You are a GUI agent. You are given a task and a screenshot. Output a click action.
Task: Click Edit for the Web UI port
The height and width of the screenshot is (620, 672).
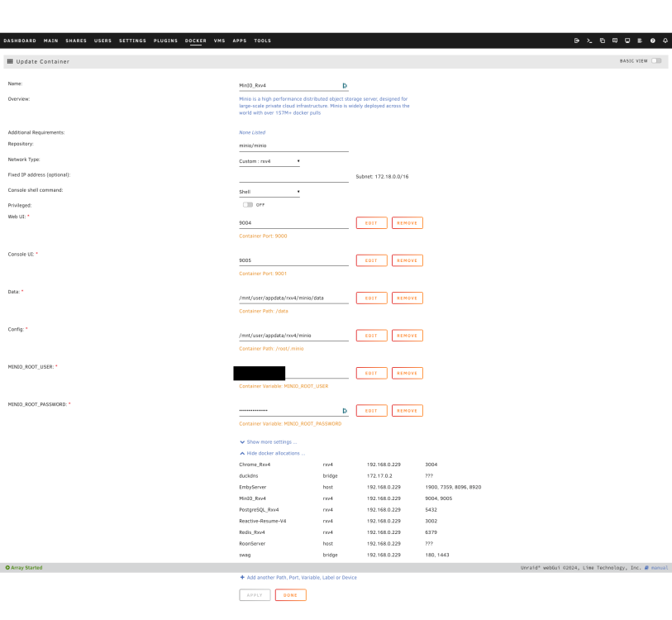tap(372, 223)
